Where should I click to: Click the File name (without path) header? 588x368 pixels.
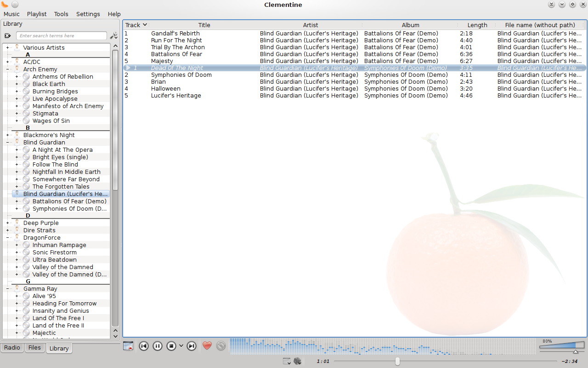click(540, 25)
